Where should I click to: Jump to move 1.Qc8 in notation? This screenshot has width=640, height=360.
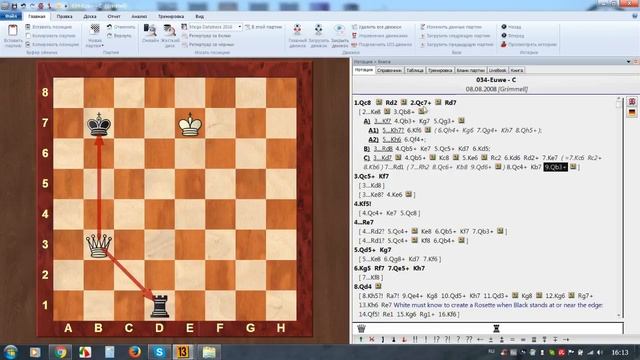[362, 102]
